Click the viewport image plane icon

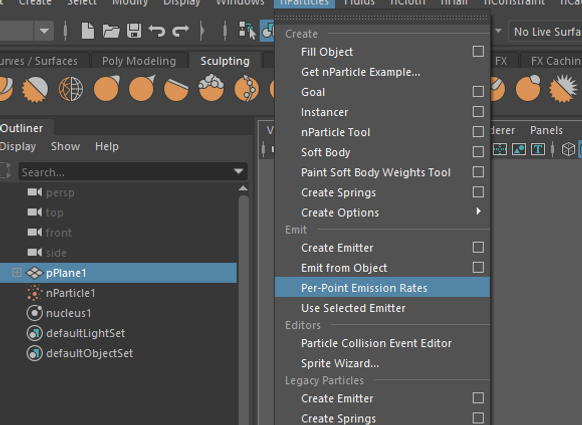coord(519,149)
